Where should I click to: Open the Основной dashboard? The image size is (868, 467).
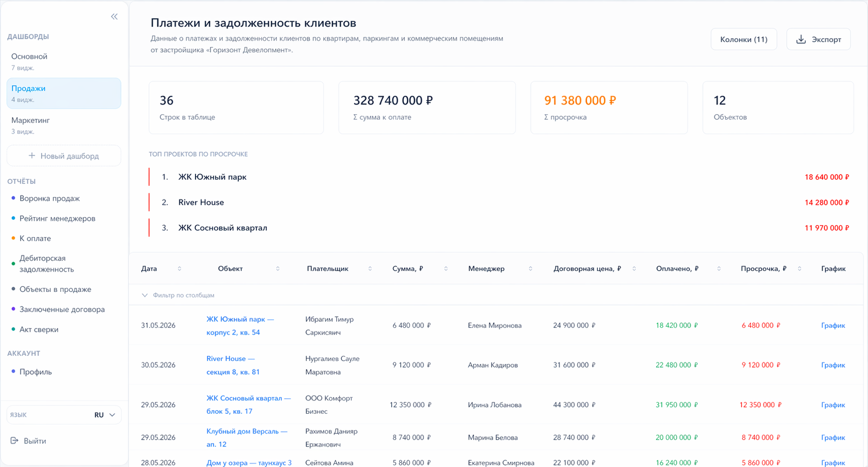pyautogui.click(x=64, y=61)
